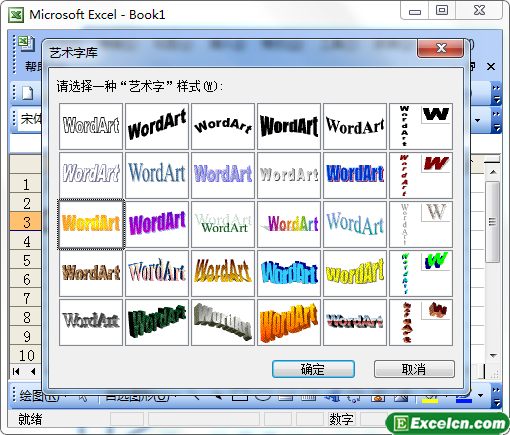Screen dimensions: 510x435
Task: Select row 3 header
Action: 26,222
